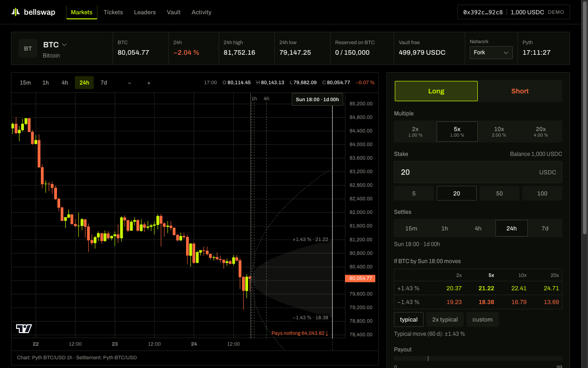Set chart interval to 4h
588x368 pixels.
pos(65,83)
